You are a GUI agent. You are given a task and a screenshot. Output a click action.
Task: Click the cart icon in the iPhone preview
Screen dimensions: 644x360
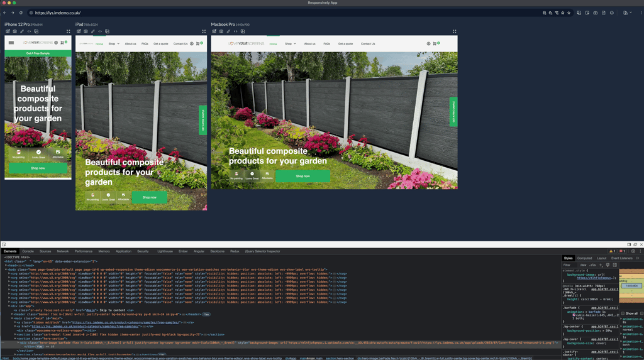tap(62, 43)
